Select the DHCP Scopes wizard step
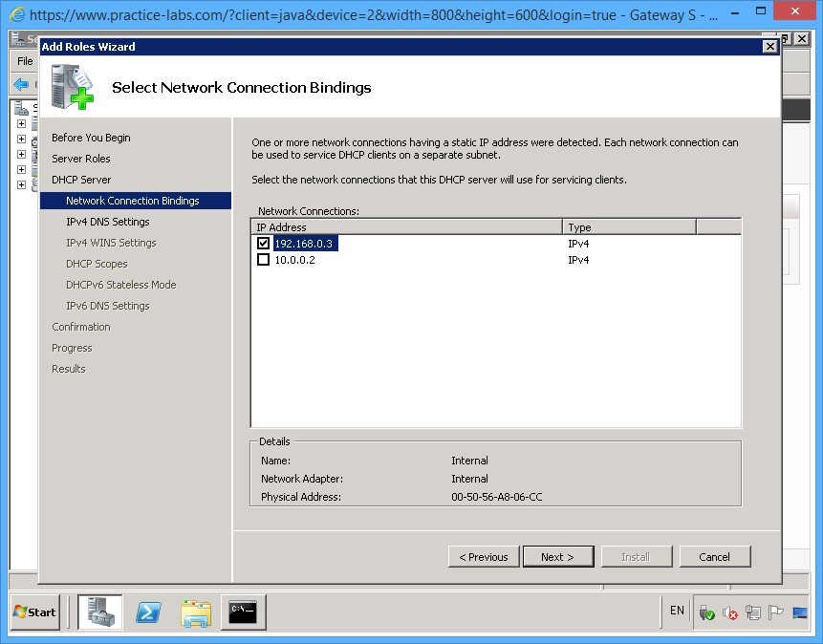 [x=96, y=264]
